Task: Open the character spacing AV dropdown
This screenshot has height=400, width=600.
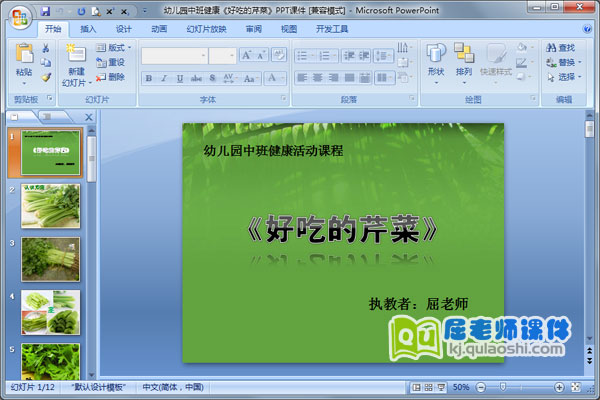Action: coord(230,78)
